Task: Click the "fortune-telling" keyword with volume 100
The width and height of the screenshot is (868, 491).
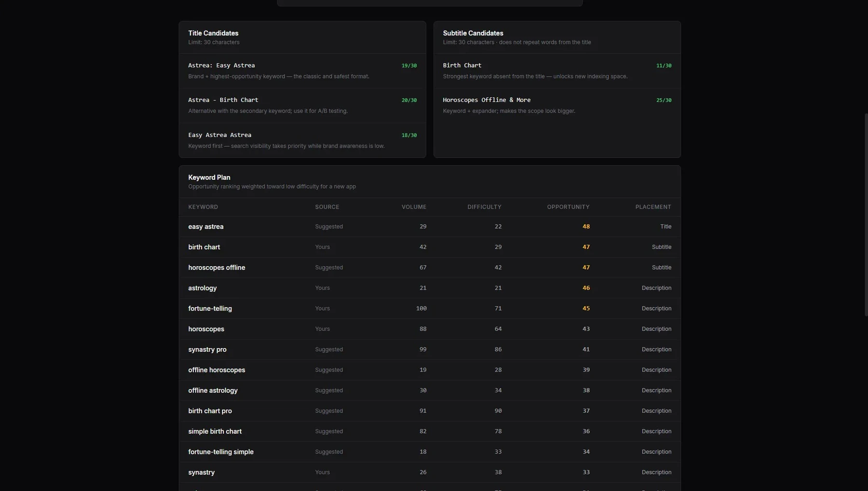Action: pos(210,309)
